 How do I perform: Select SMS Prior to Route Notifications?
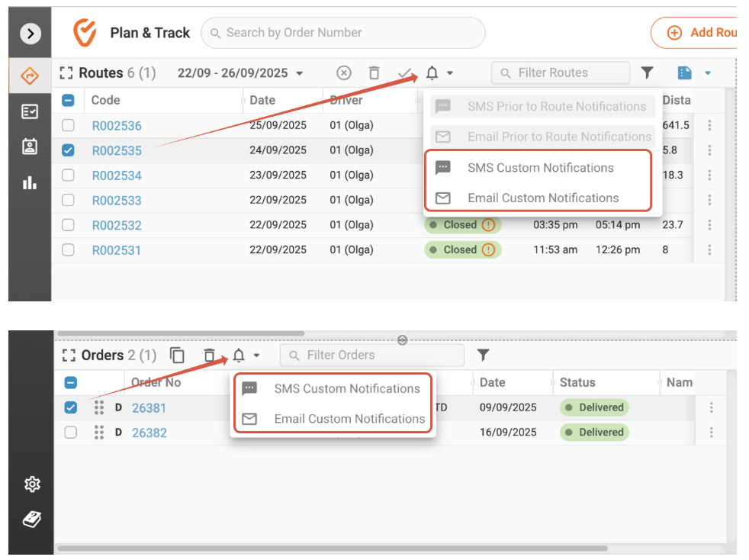[542, 106]
